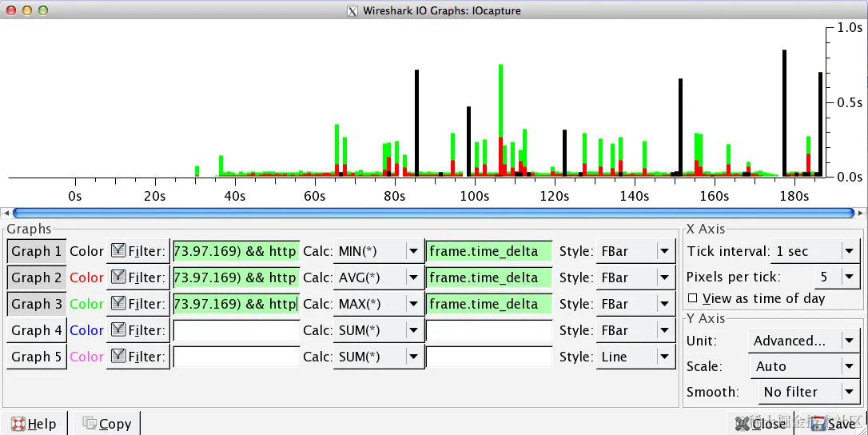Click scrollbar right arrow
868x435 pixels.
(860, 213)
